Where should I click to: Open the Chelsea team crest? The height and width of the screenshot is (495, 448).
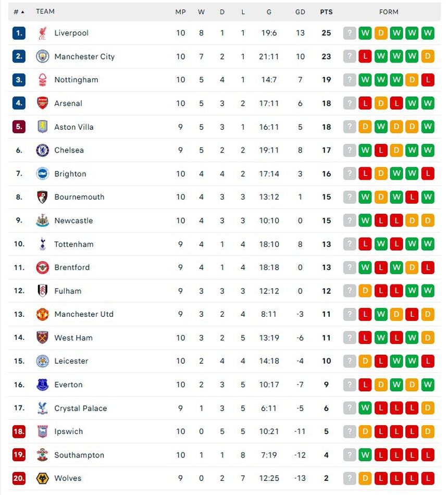[43, 150]
